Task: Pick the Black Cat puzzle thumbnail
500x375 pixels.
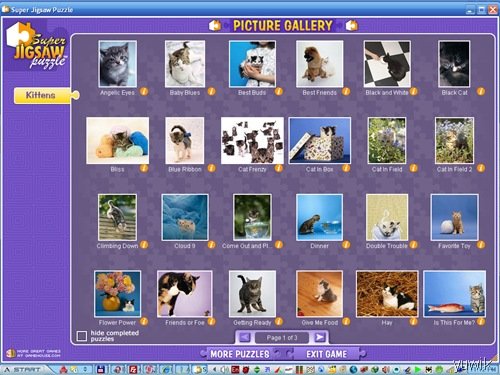Action: [454, 64]
